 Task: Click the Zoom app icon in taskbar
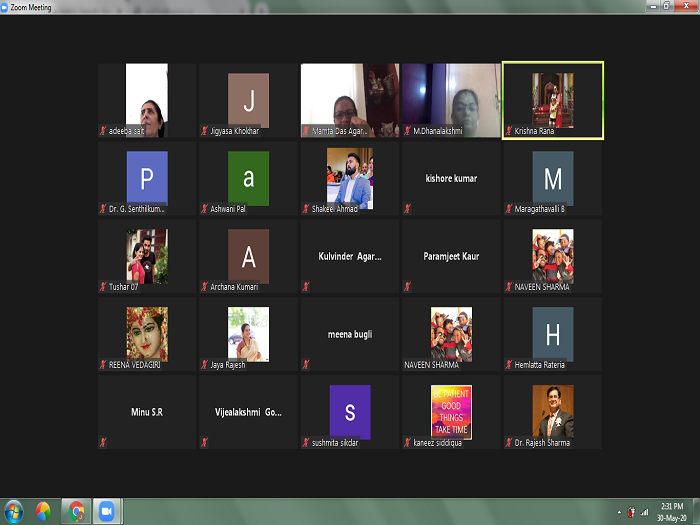coord(107,512)
